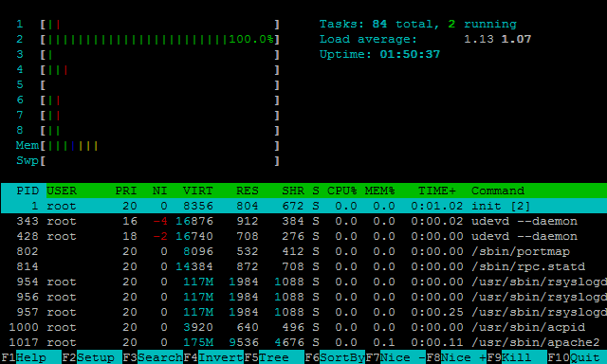Viewport: 607px width, 364px height.
Task: Select rsyslogd row with PID 957
Action: click(303, 312)
